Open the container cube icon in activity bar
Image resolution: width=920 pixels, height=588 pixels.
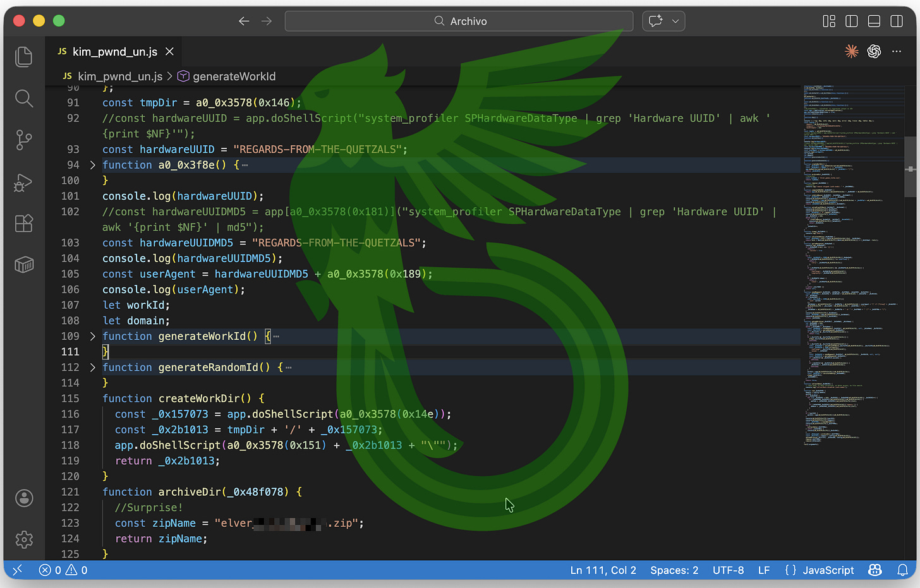(24, 265)
